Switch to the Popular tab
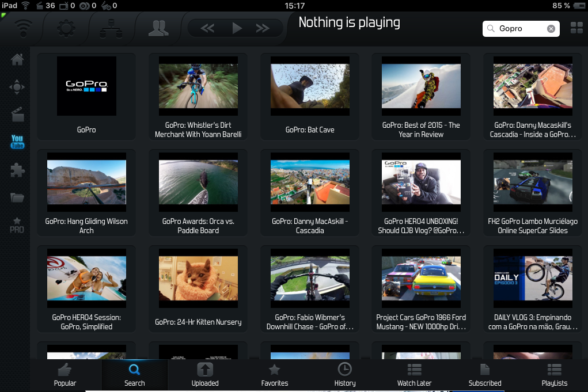Screen dimensions: 588x392 (x=65, y=375)
